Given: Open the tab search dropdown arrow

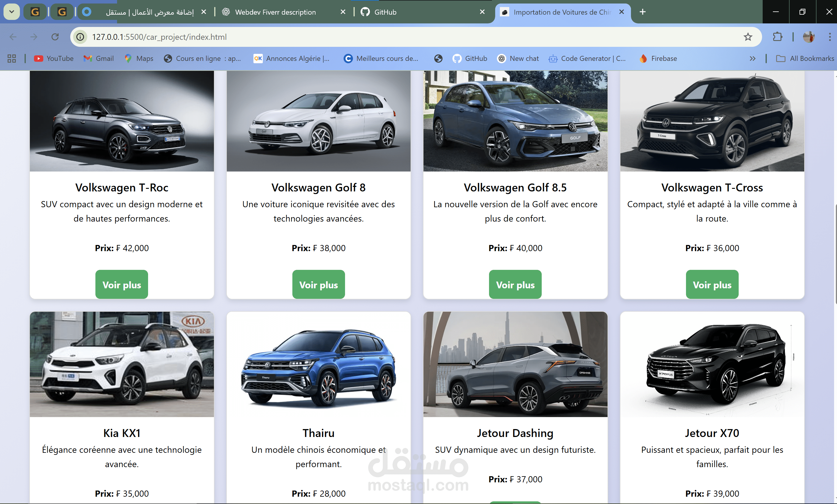Looking at the screenshot, I should tap(11, 12).
